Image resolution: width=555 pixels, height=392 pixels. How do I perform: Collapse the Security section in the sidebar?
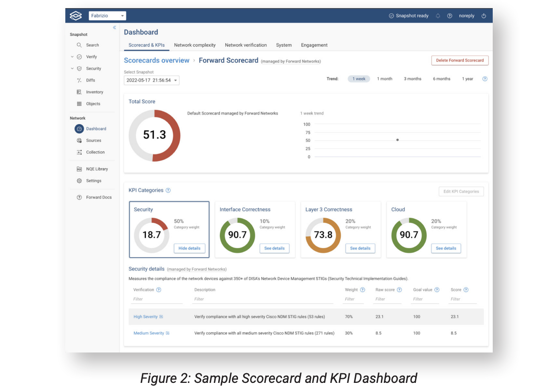coord(72,68)
